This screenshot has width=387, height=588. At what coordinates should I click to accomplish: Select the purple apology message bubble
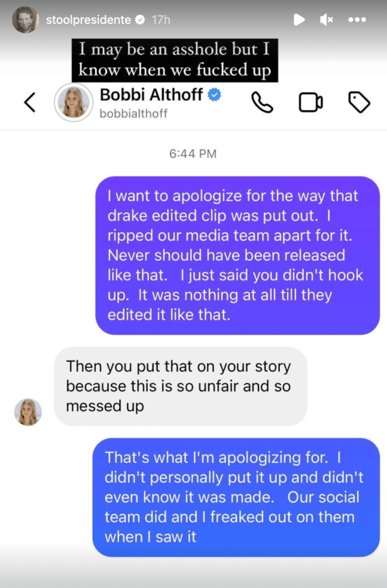(238, 256)
